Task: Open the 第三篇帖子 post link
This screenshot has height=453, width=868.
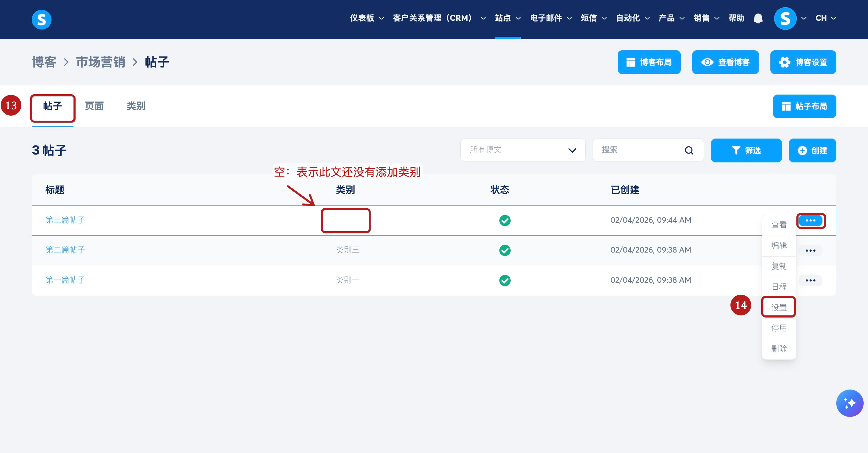Action: [x=65, y=220]
